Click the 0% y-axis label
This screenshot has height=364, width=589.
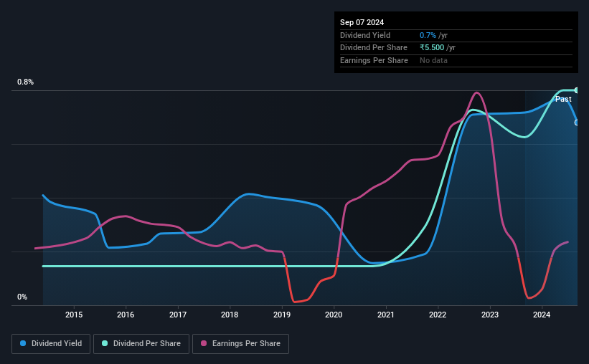[x=22, y=297]
